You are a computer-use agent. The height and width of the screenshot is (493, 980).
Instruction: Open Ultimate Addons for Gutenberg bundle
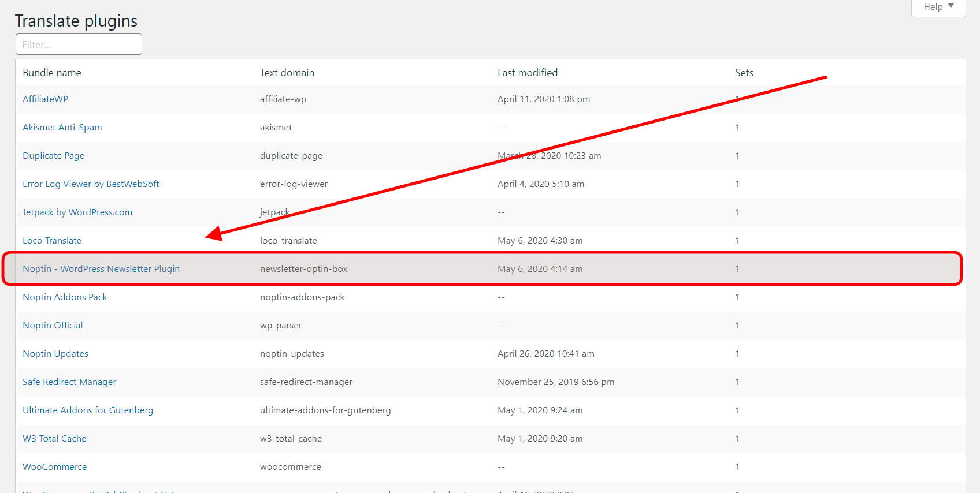[x=88, y=410]
